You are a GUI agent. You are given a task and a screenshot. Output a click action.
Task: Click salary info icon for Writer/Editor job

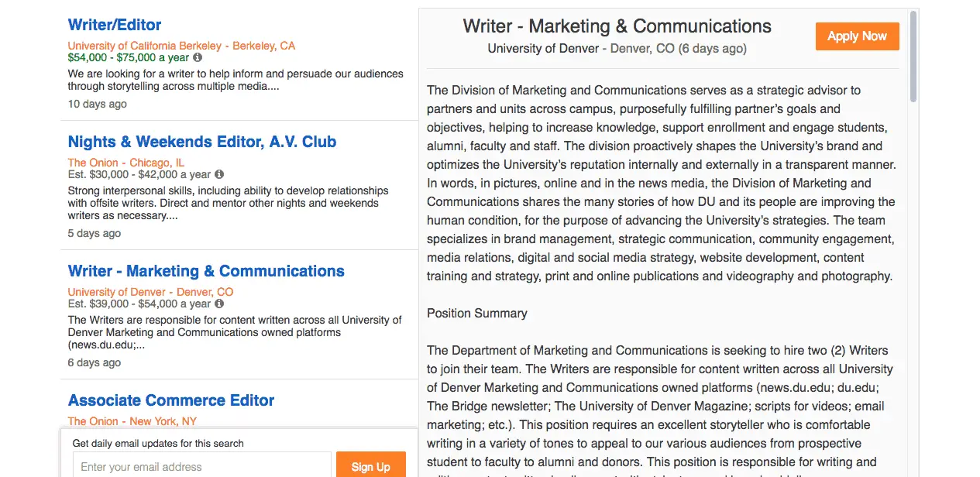click(x=198, y=57)
